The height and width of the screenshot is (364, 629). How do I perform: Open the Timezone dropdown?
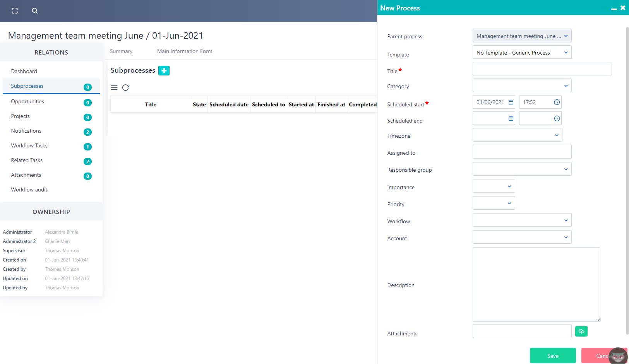[518, 135]
